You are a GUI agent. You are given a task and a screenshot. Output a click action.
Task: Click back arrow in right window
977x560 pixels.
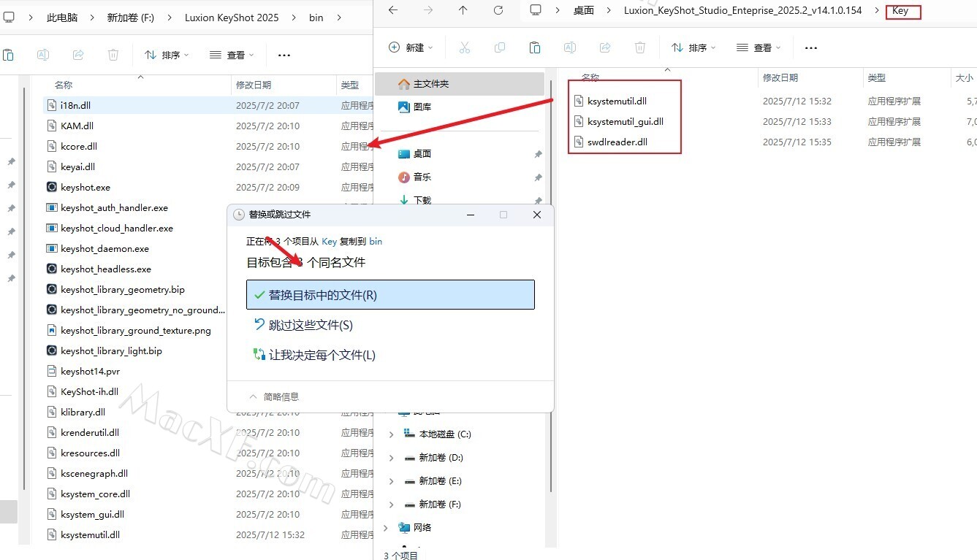[x=393, y=10]
